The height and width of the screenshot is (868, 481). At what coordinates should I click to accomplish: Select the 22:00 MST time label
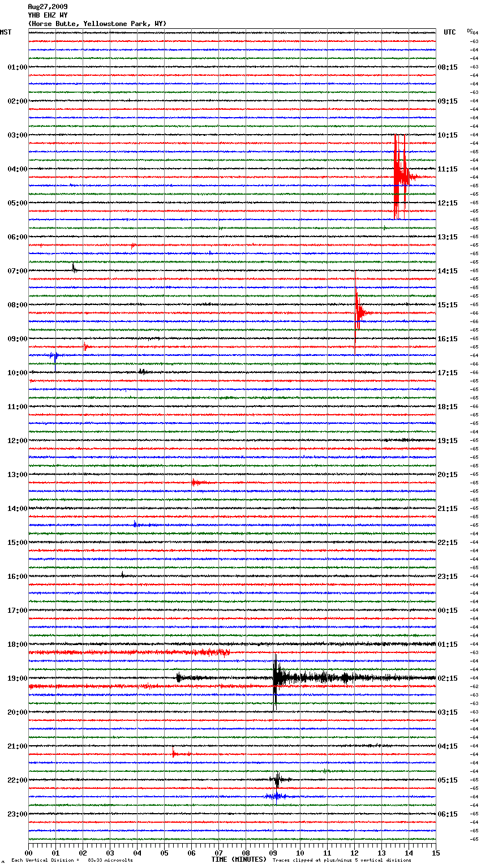pos(18,780)
